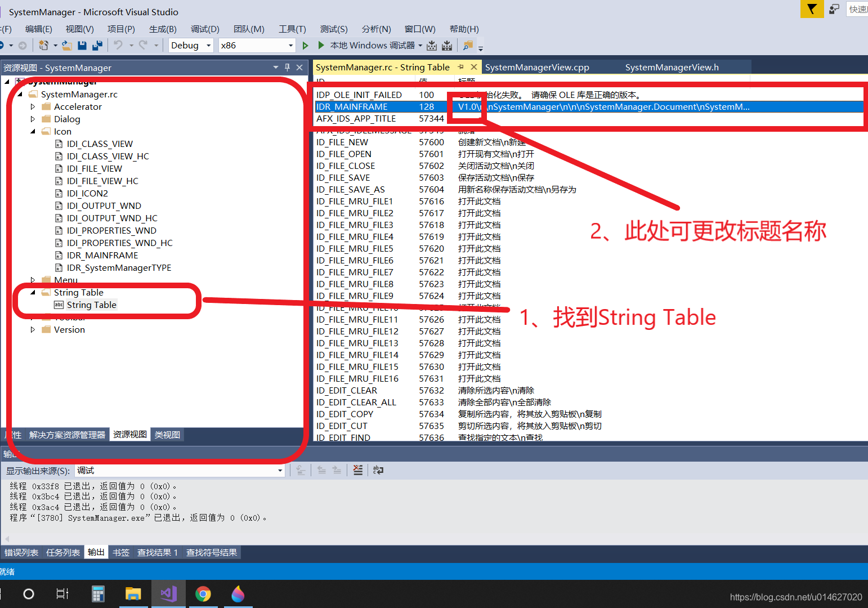The height and width of the screenshot is (608, 868).
Task: Select the IDP_OLE_INIT_FAILED string row
Action: pyautogui.click(x=588, y=95)
